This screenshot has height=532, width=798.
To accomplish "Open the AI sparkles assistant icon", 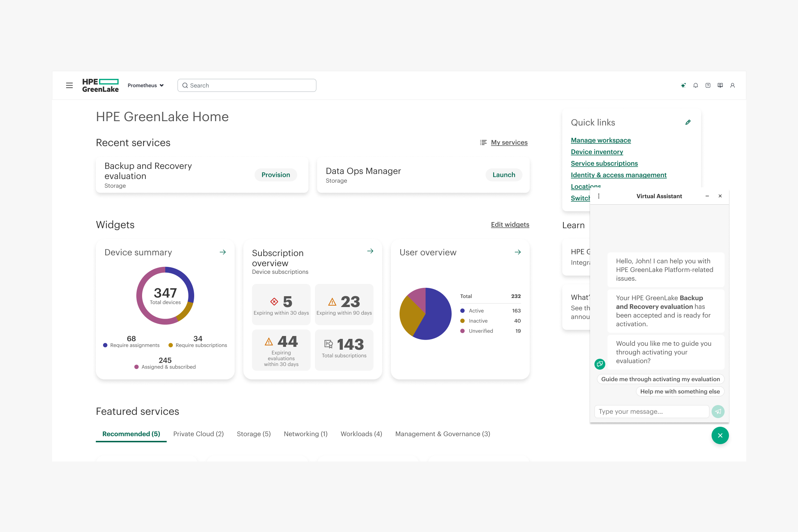I will coord(683,85).
